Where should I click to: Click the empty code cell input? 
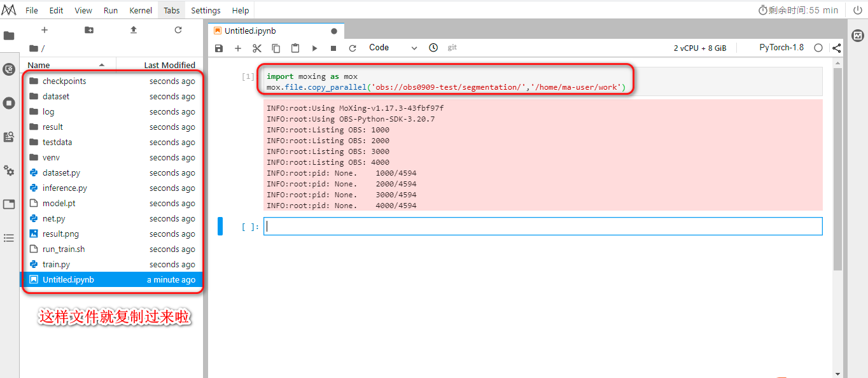pos(543,226)
